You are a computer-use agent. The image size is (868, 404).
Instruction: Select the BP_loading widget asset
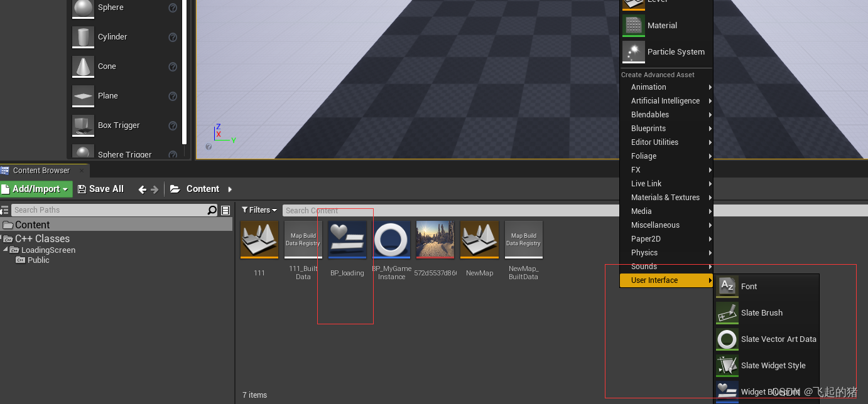pos(347,240)
